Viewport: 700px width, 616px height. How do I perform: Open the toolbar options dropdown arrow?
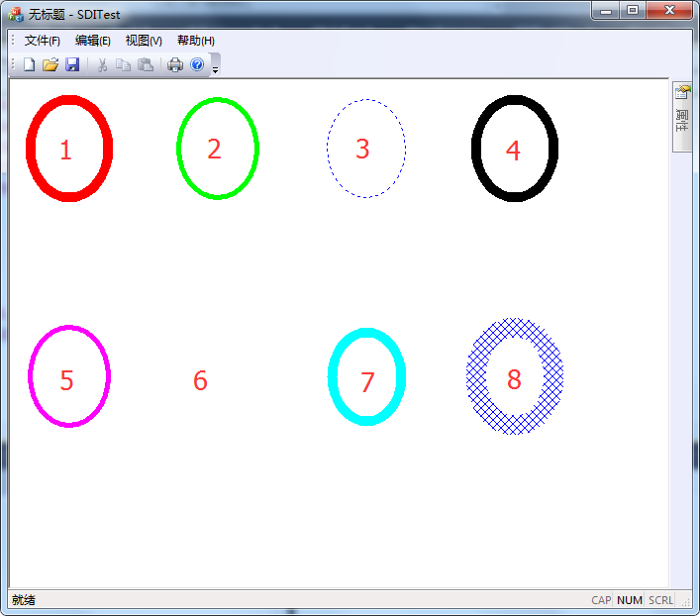215,65
